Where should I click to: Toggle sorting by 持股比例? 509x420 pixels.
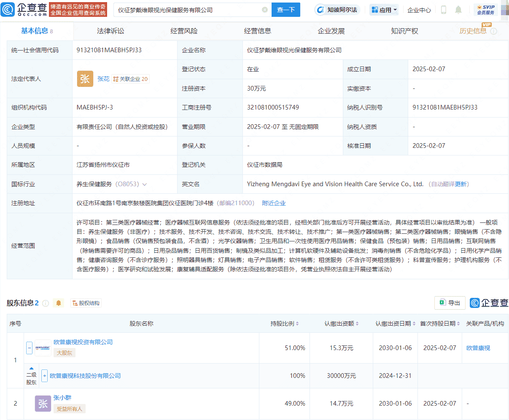(x=297, y=323)
